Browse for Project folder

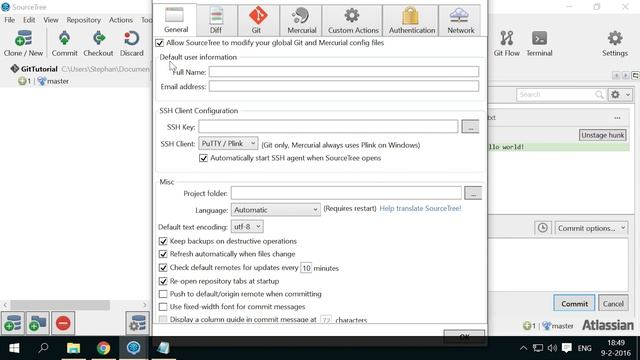click(x=473, y=193)
